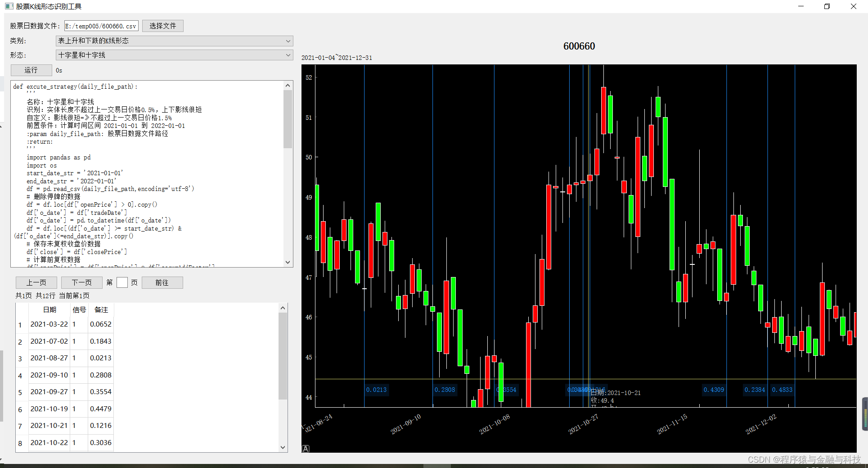Minimize the 股票K线形态识别工具 window

(x=801, y=6)
